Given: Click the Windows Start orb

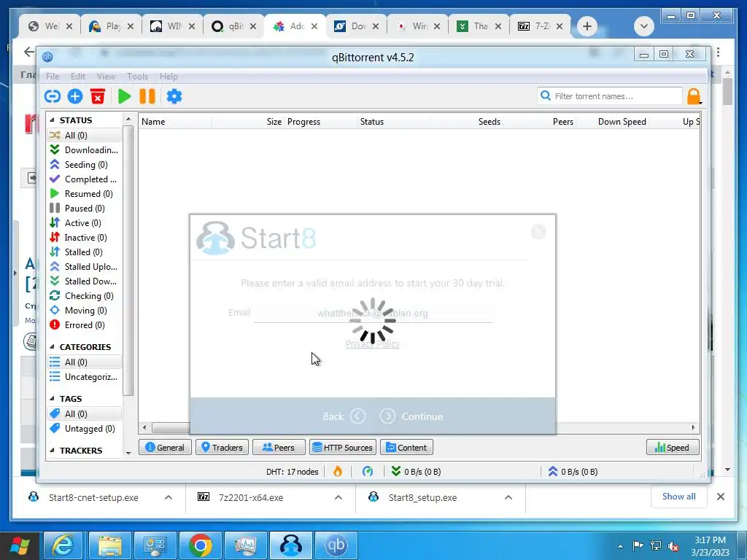Looking at the screenshot, I should click(20, 546).
